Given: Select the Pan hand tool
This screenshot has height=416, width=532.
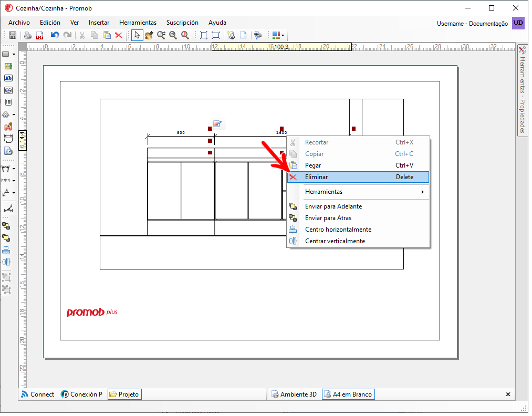Looking at the screenshot, I should (x=149, y=35).
